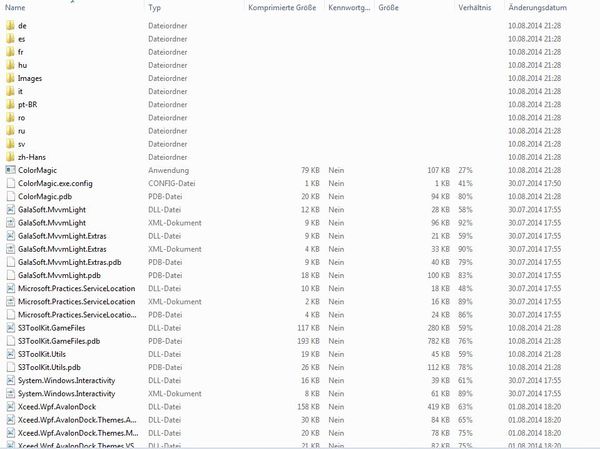600x449 pixels.
Task: Open the de folder icon
Action: coord(10,26)
